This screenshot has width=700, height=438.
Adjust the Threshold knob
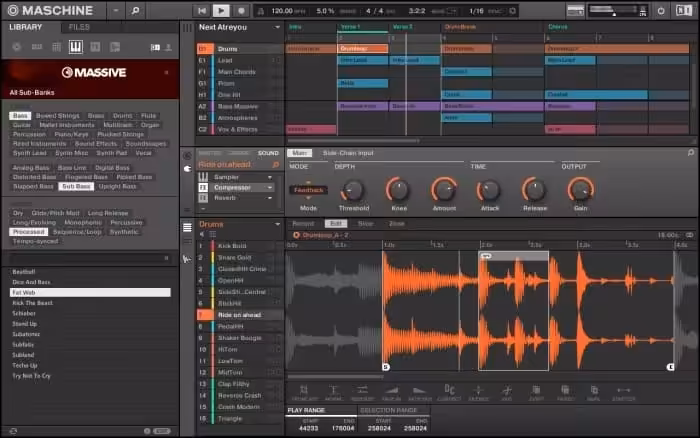(353, 191)
